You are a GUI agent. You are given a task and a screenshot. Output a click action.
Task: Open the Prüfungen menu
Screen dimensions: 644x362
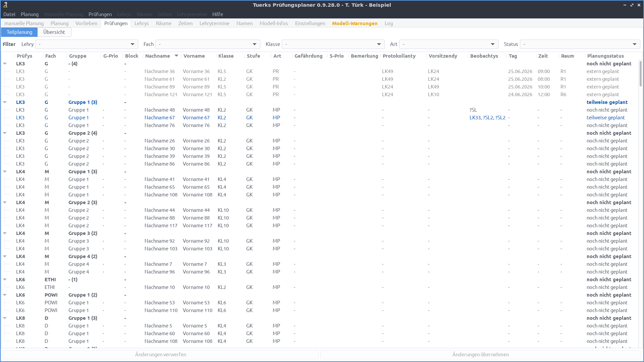click(x=100, y=14)
